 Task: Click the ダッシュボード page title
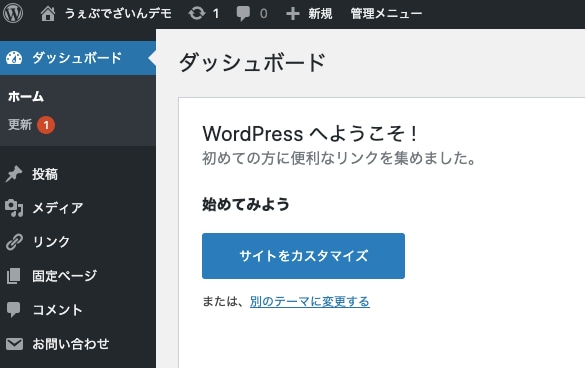(252, 62)
